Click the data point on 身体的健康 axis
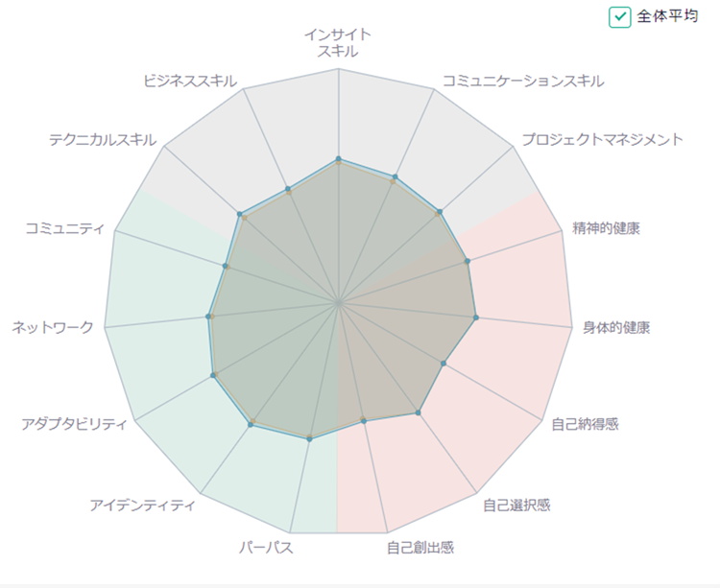 [476, 318]
